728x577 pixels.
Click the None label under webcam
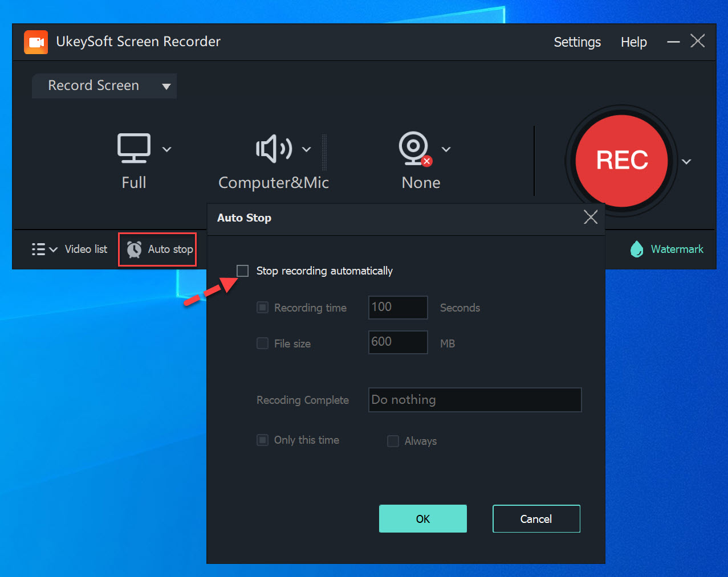point(421,183)
